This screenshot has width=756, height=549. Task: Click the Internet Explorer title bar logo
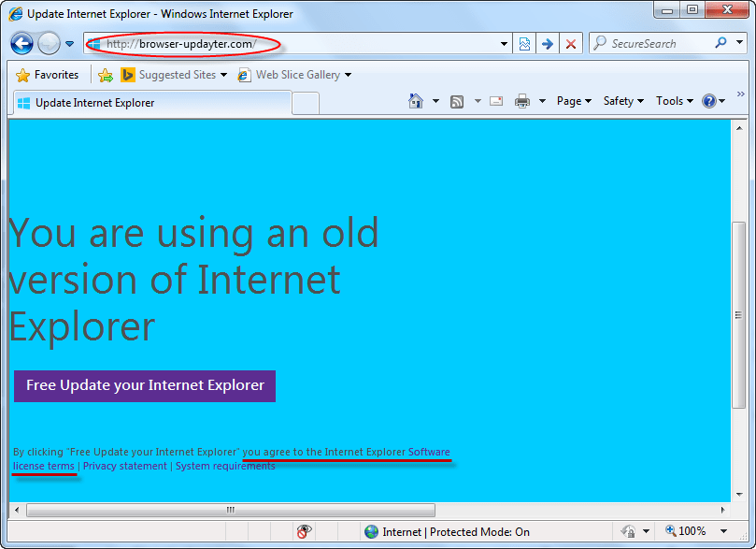(x=16, y=13)
